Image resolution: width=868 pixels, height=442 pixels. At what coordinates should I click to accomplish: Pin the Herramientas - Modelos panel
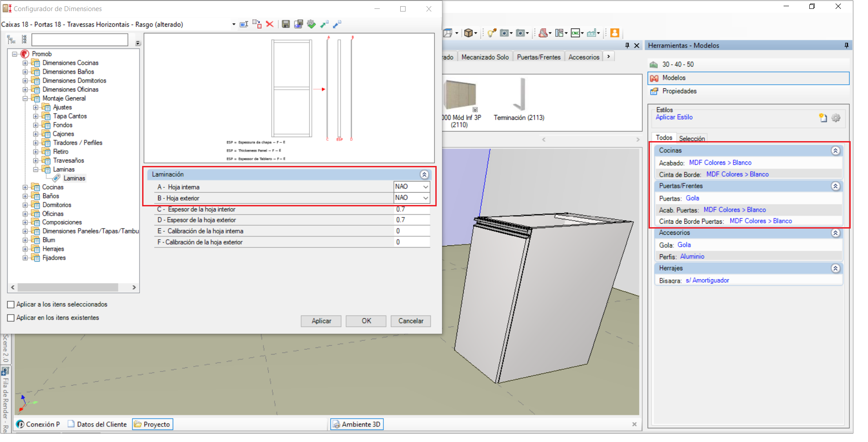coord(846,45)
